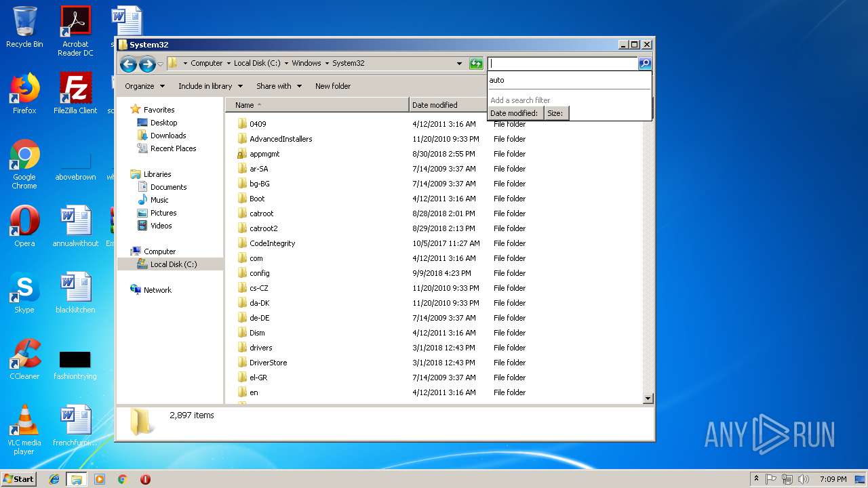Expand the Computer breadcrumb arrow
868x488 pixels.
(x=229, y=63)
